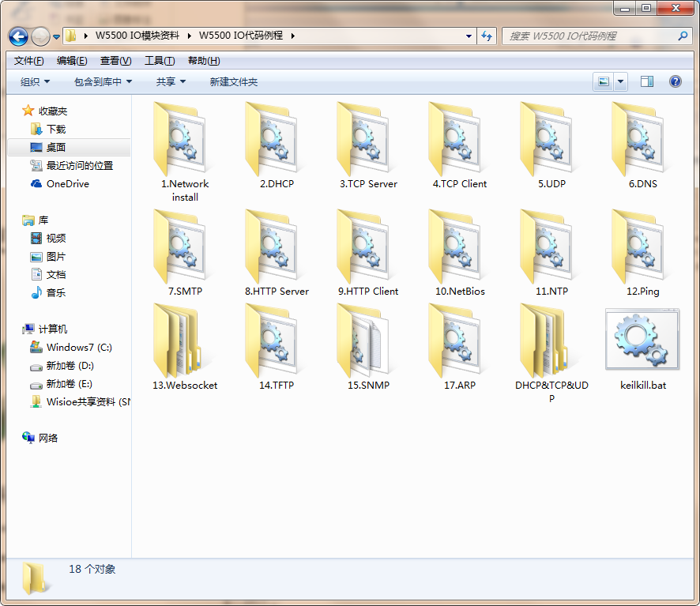Click the Forward navigation arrow
This screenshot has height=606, width=700.
[40, 36]
